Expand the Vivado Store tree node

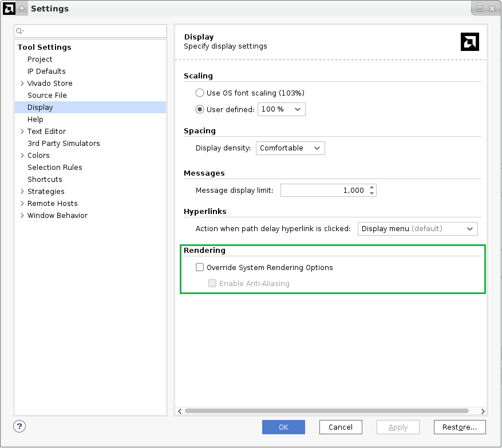point(22,83)
